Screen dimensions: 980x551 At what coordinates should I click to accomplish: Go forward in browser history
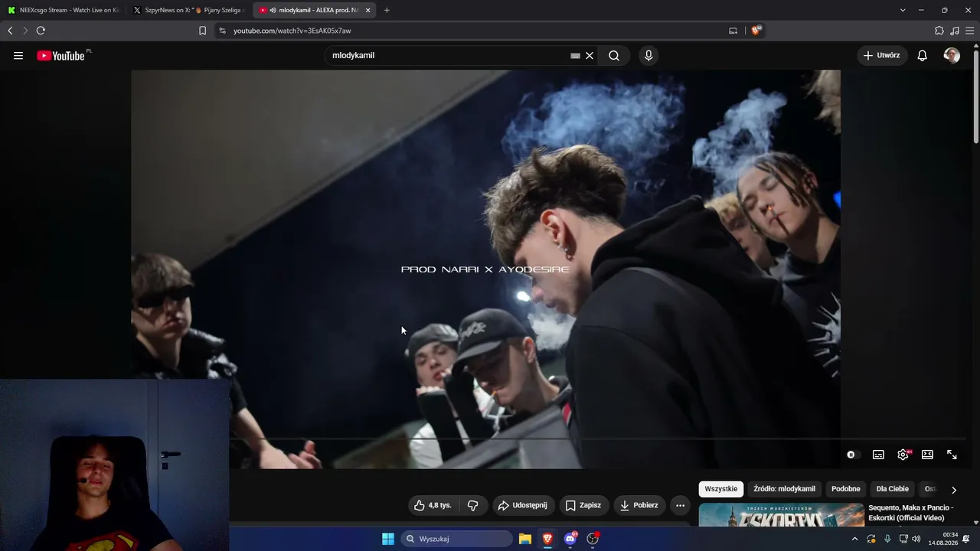coord(25,31)
